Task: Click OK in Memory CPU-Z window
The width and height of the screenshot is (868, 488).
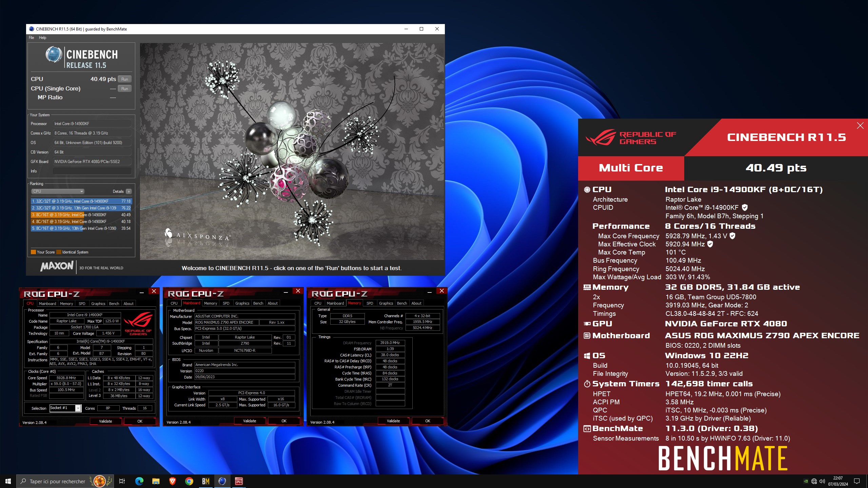Action: tap(428, 421)
